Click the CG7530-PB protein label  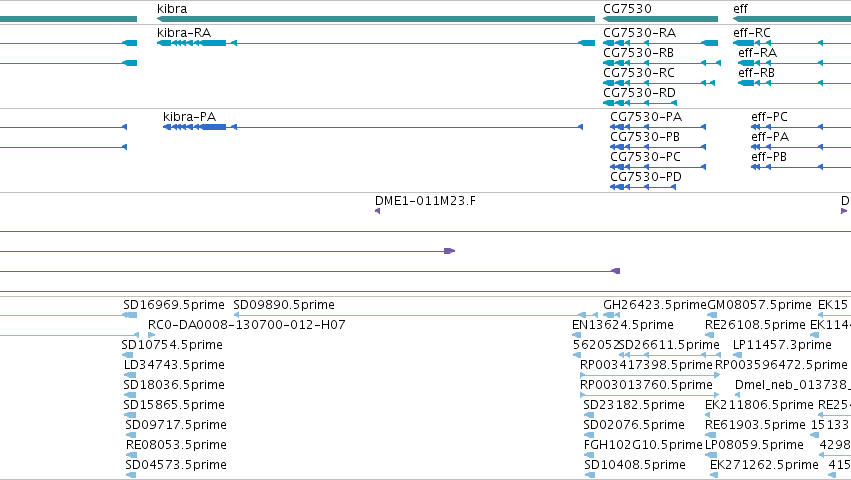click(x=645, y=137)
